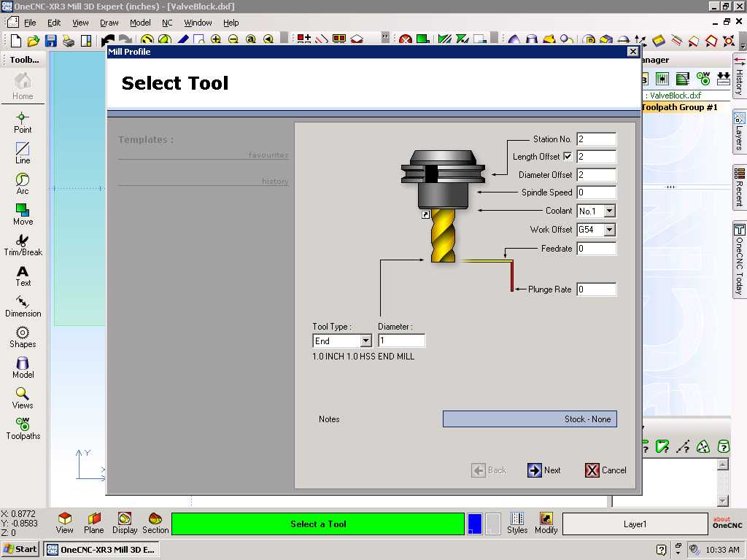Open the Work Offset dropdown
The height and width of the screenshot is (560, 747).
tap(609, 230)
